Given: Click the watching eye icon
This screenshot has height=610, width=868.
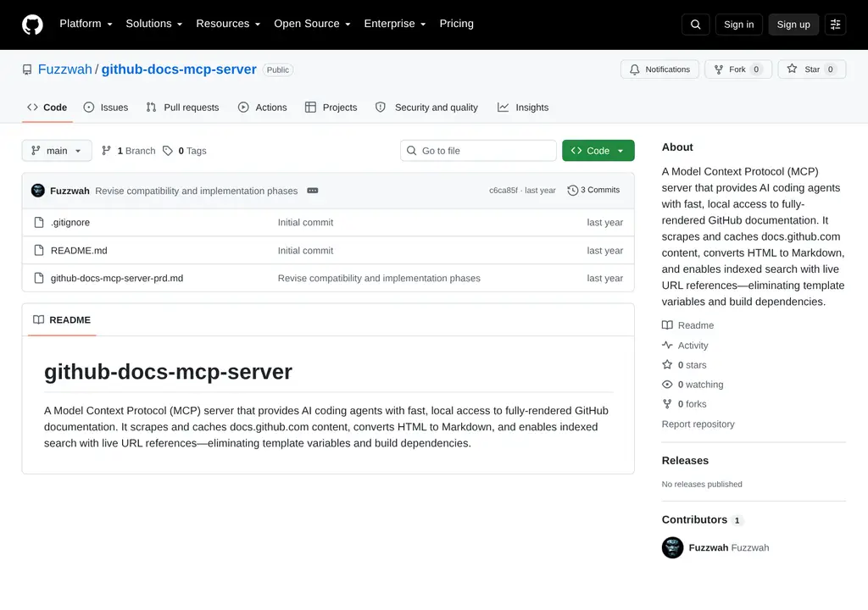Looking at the screenshot, I should (x=667, y=384).
